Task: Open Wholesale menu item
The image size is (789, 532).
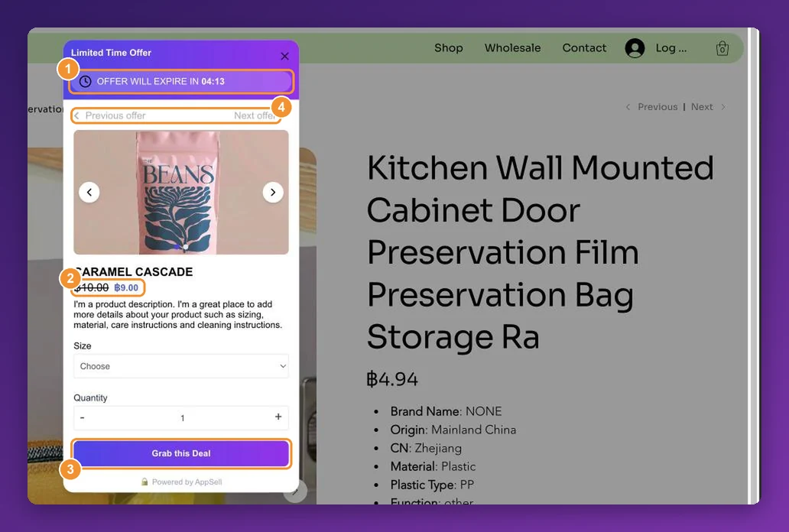Action: click(512, 48)
